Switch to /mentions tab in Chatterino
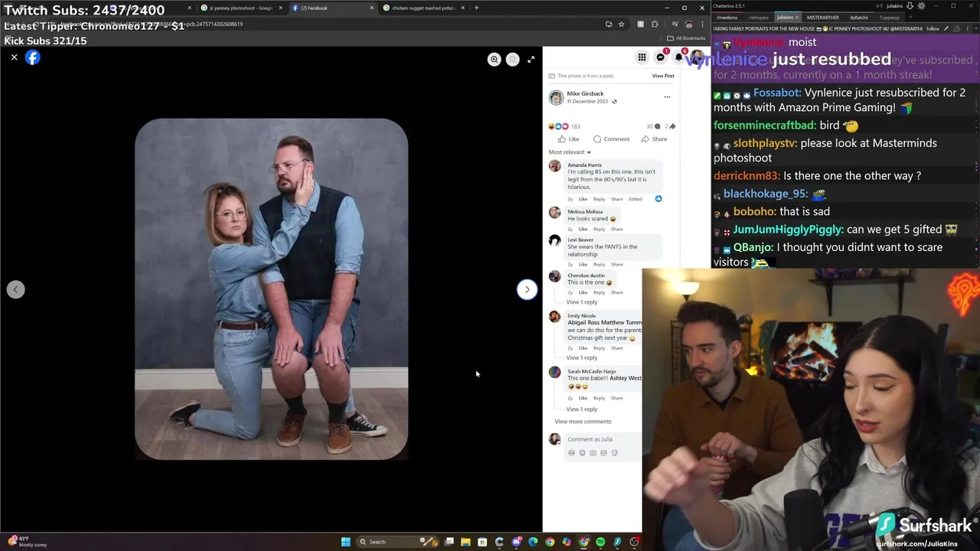The width and height of the screenshot is (980, 551). click(x=727, y=17)
